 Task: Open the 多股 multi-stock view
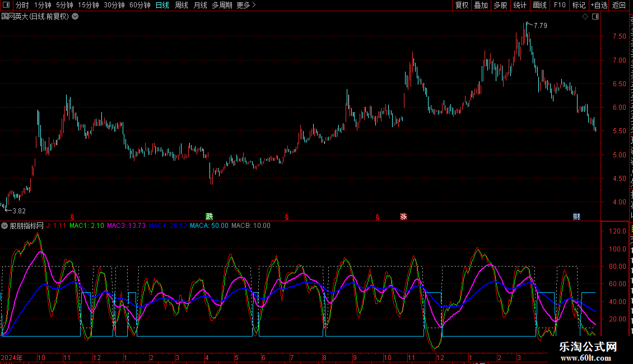[x=500, y=5]
